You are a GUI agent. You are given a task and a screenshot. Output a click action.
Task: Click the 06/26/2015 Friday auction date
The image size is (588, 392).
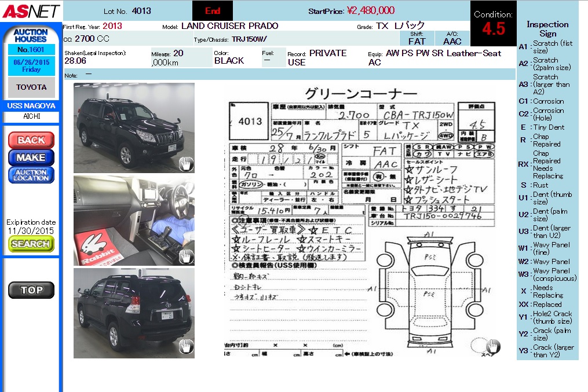31,66
